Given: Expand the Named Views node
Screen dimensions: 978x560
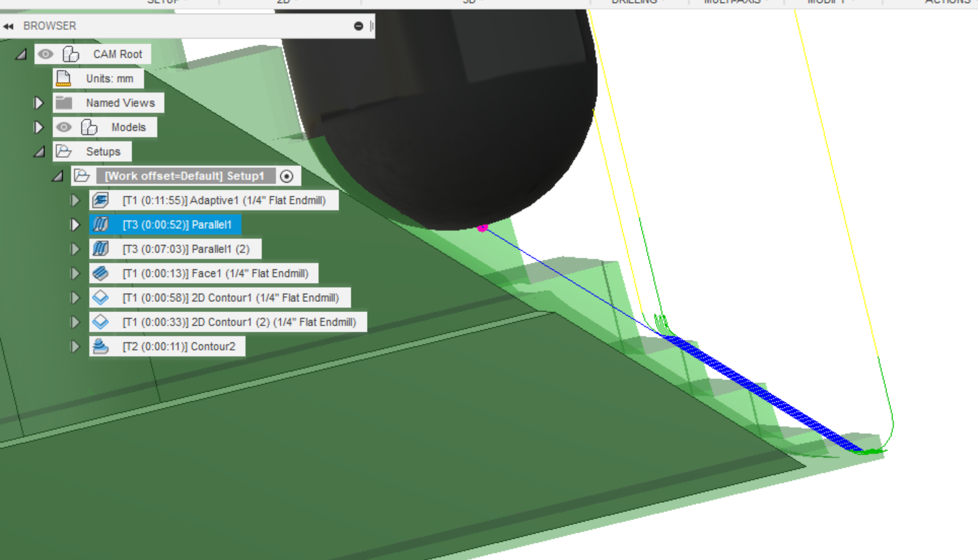Looking at the screenshot, I should 39,102.
